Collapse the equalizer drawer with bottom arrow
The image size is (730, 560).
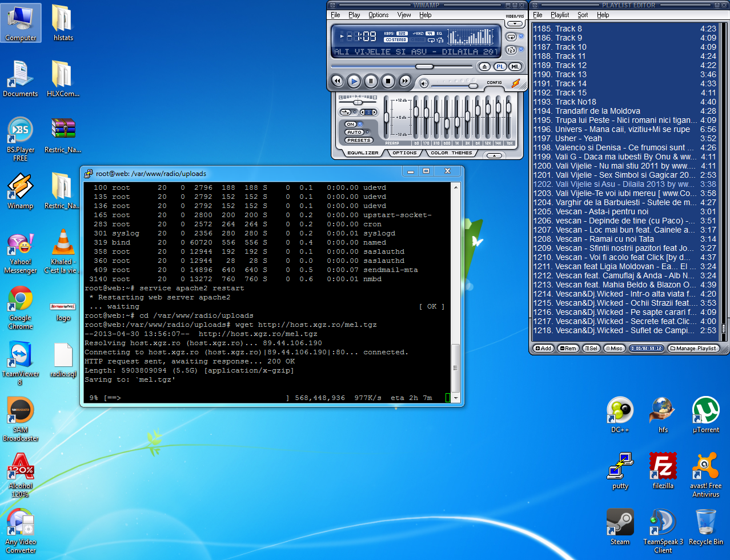point(494,155)
